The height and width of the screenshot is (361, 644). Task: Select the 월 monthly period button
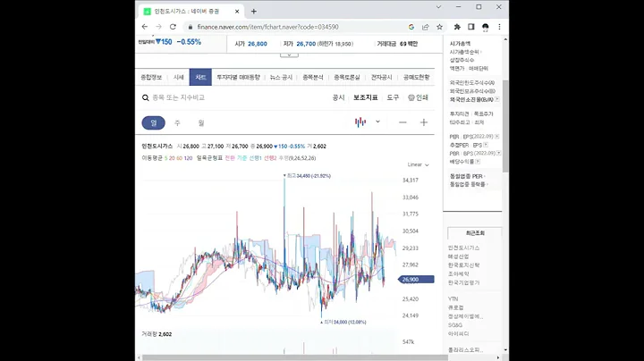(x=201, y=123)
